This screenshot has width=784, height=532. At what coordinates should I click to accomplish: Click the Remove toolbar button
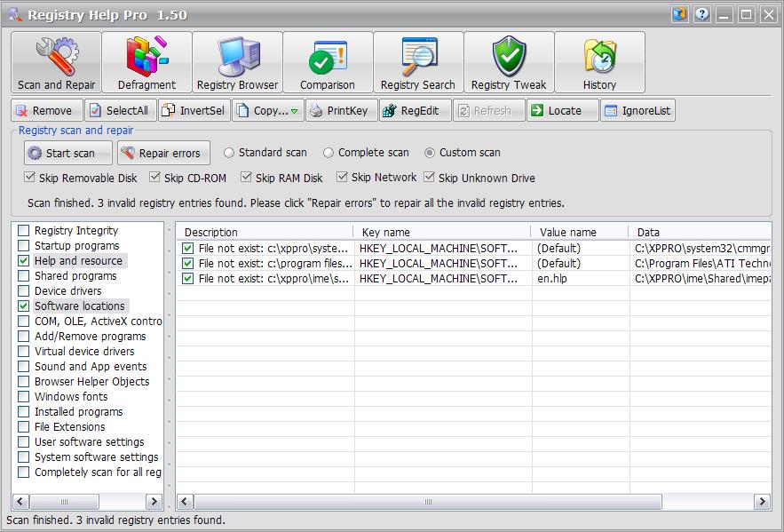47,110
